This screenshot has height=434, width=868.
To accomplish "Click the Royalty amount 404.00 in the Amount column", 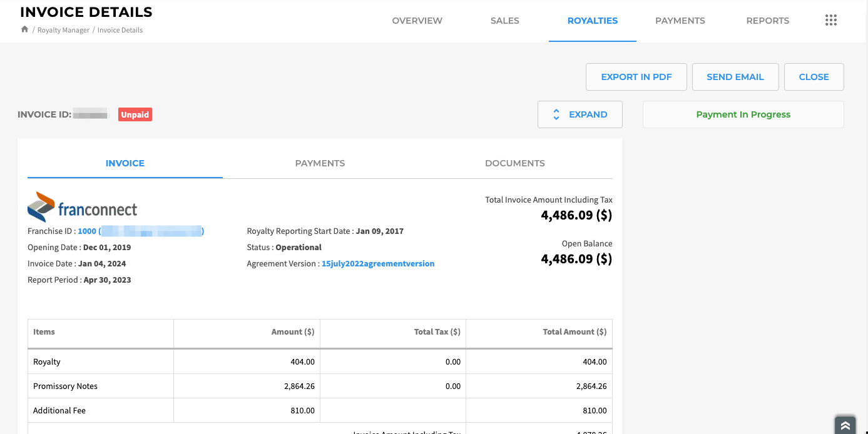I will (302, 362).
